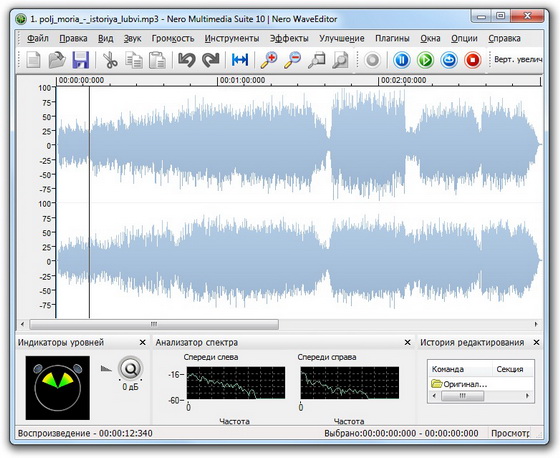The height and width of the screenshot is (458, 560).
Task: Open the Справка menu
Action: point(504,38)
